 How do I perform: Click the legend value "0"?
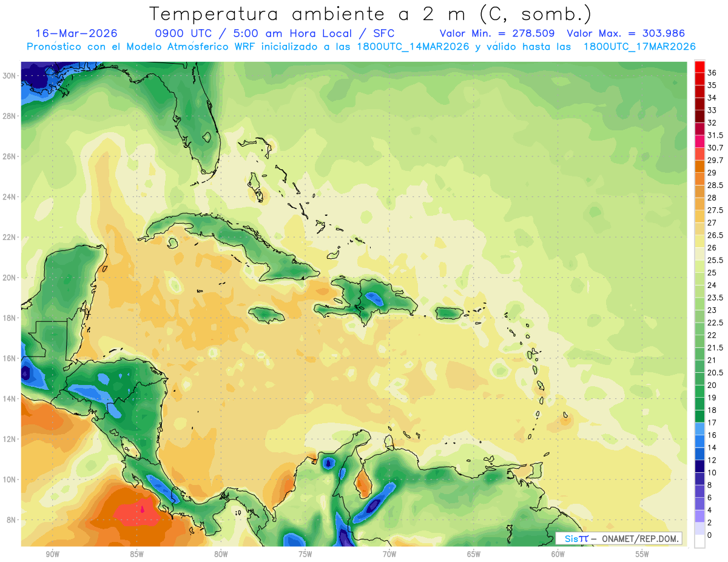coord(710,535)
